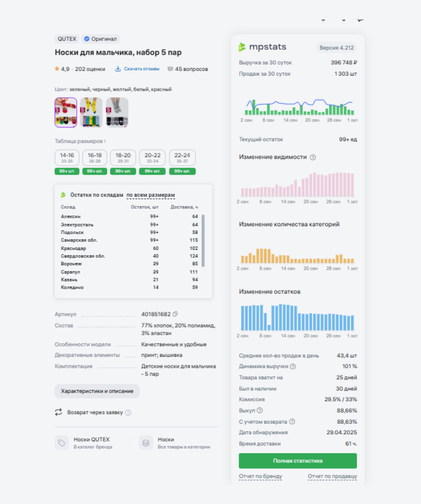Click the tag icon for Носки QUTEX brand catalog

tap(61, 442)
